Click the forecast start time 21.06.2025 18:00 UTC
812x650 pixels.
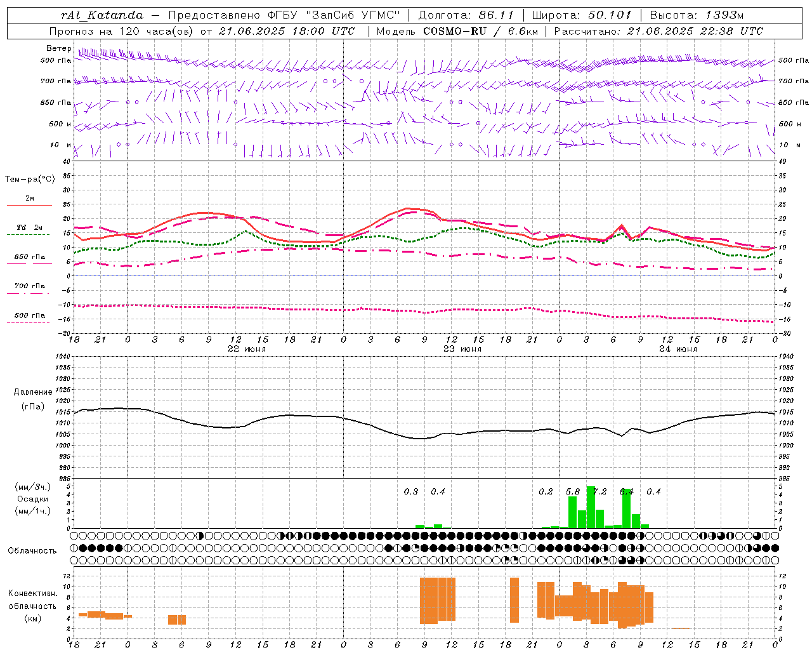click(x=287, y=31)
